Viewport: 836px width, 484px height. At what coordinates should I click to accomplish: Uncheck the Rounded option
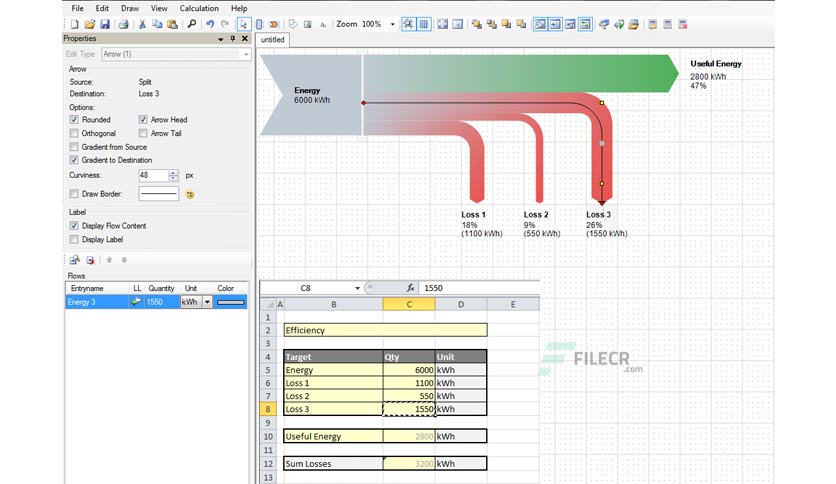[x=74, y=120]
